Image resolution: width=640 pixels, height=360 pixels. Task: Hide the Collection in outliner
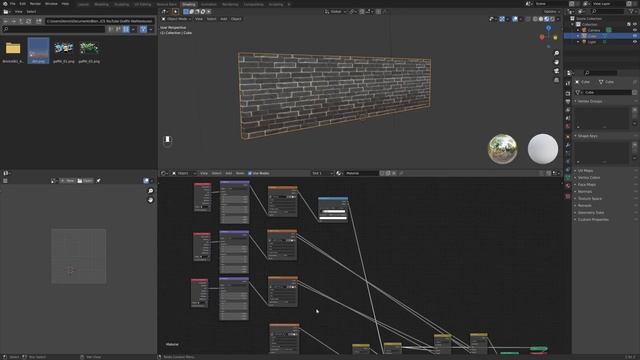point(635,24)
